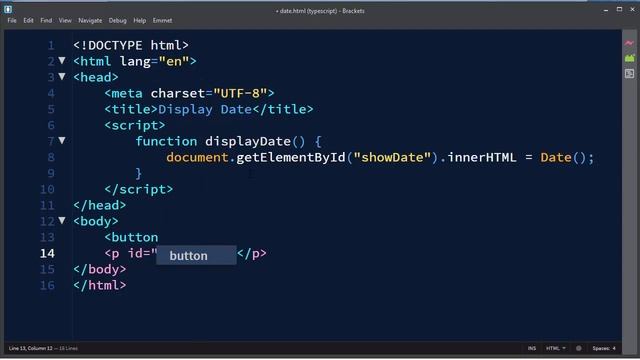Click the closing </script> tag
Viewport: 640px width, 360px height.
click(x=139, y=190)
